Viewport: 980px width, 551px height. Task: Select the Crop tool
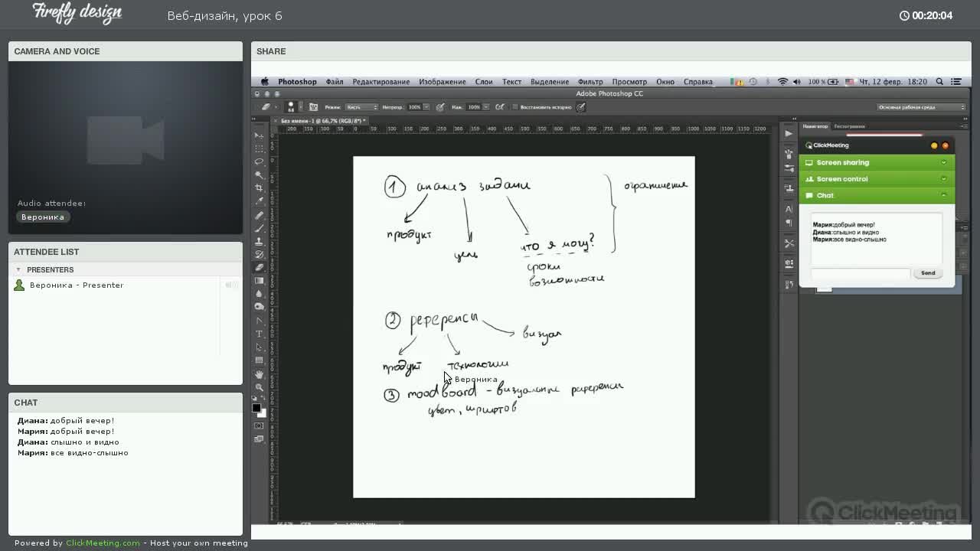point(260,188)
